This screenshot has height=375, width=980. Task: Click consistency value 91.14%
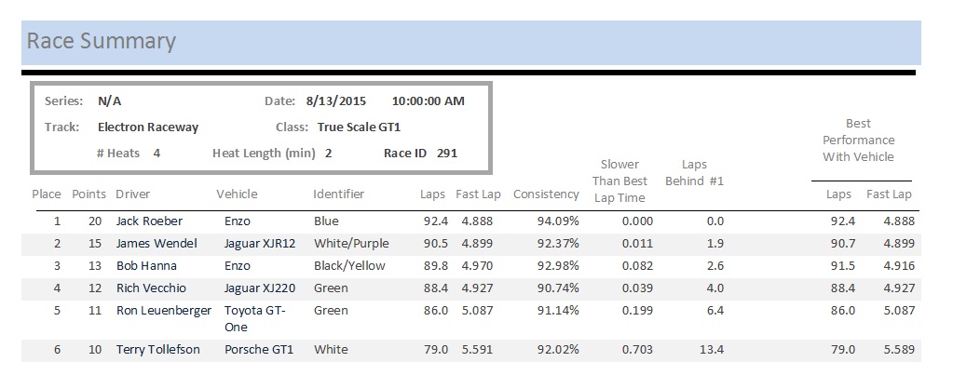pos(558,311)
